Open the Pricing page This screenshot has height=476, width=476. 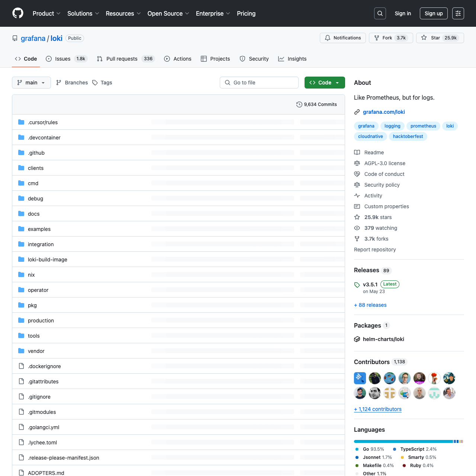pyautogui.click(x=246, y=13)
